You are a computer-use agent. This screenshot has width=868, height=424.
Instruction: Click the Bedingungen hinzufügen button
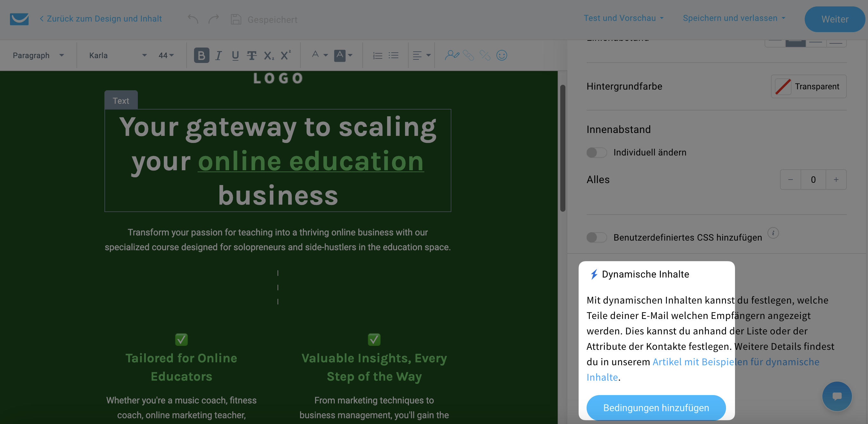[656, 408]
